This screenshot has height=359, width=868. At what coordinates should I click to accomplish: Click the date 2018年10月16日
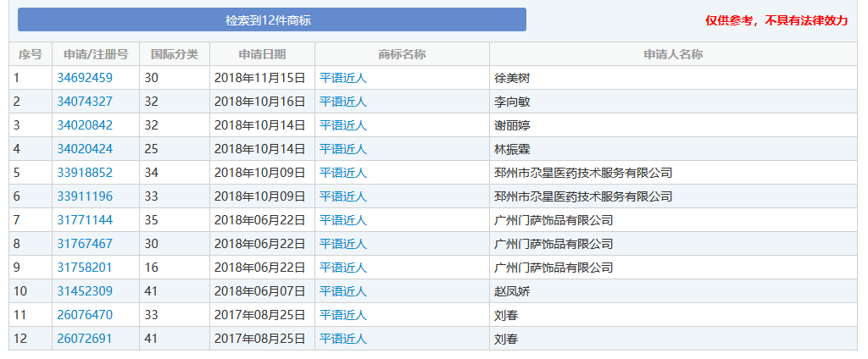click(x=260, y=102)
